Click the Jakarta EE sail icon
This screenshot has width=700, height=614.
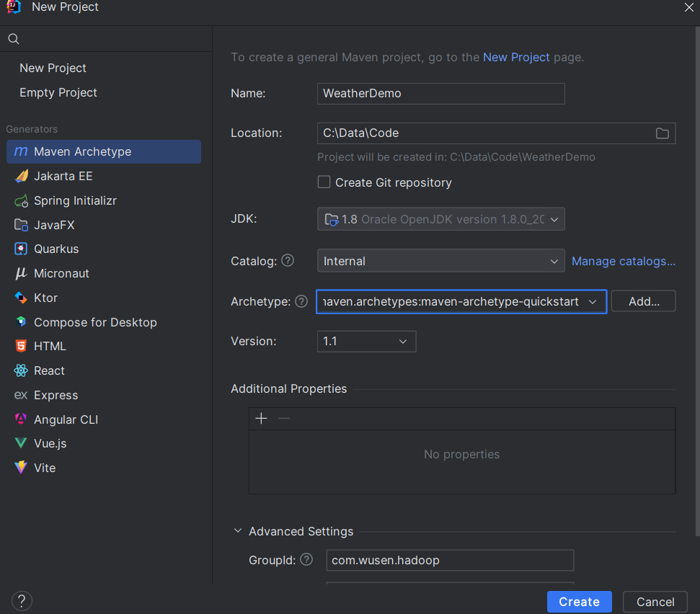(x=21, y=177)
